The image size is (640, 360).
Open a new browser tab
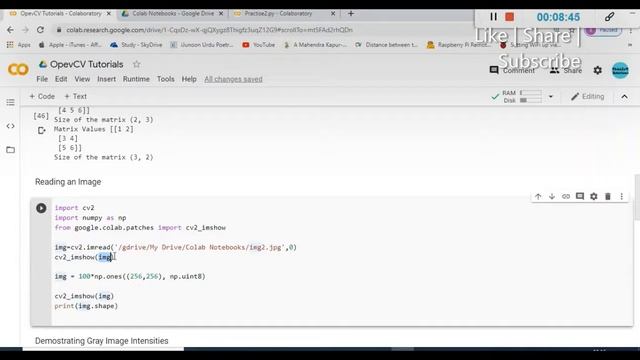click(x=351, y=13)
